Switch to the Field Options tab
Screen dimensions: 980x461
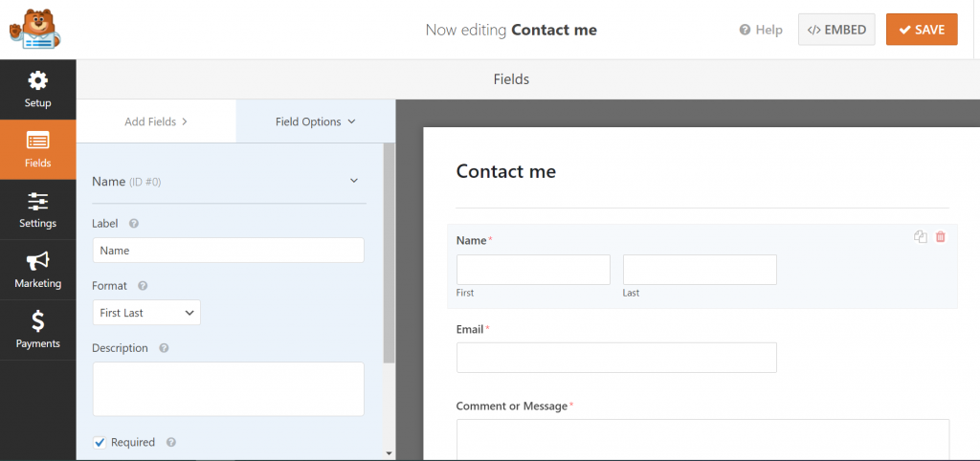[316, 121]
